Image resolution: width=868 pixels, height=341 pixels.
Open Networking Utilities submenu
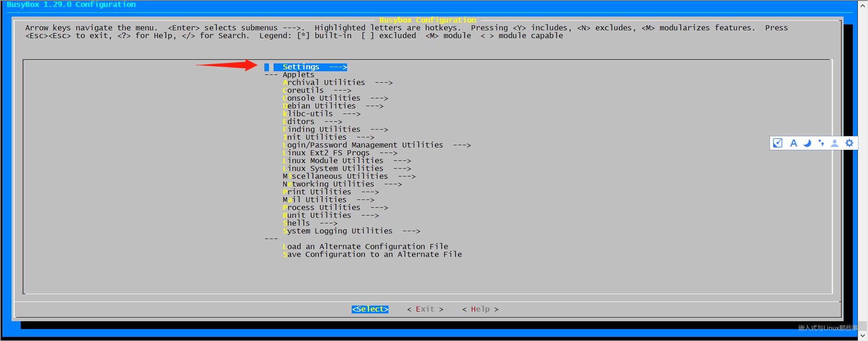pos(342,184)
